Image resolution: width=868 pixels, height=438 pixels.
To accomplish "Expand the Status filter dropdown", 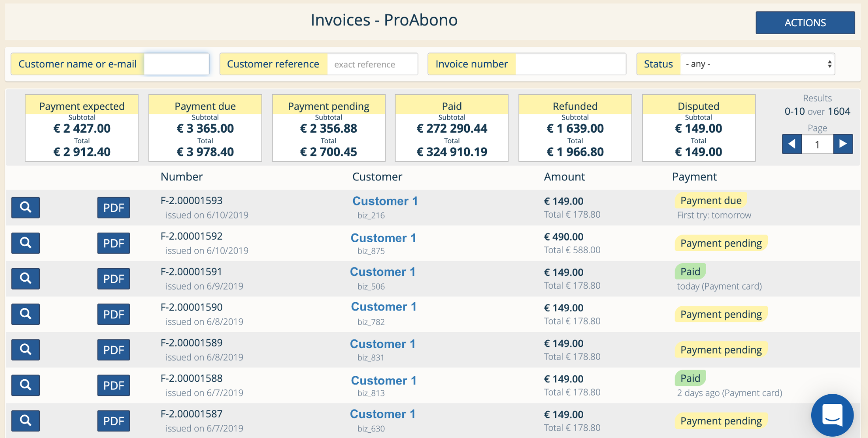I will point(757,64).
